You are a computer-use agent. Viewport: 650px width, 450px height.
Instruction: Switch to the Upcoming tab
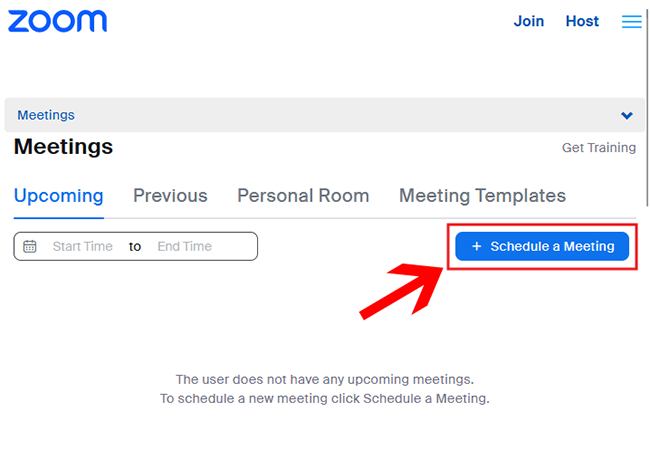pyautogui.click(x=58, y=196)
